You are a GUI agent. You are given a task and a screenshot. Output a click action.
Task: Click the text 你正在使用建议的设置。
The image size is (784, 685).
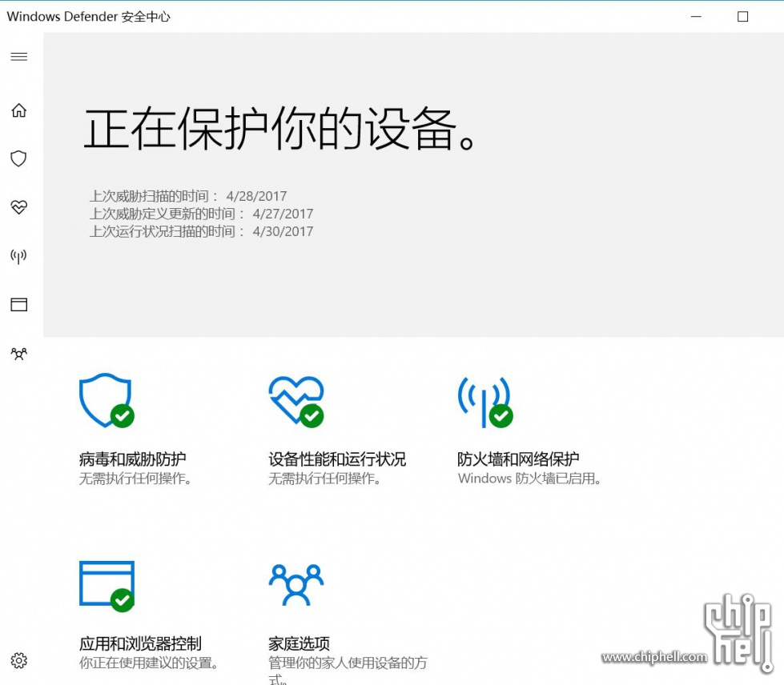coord(149,663)
